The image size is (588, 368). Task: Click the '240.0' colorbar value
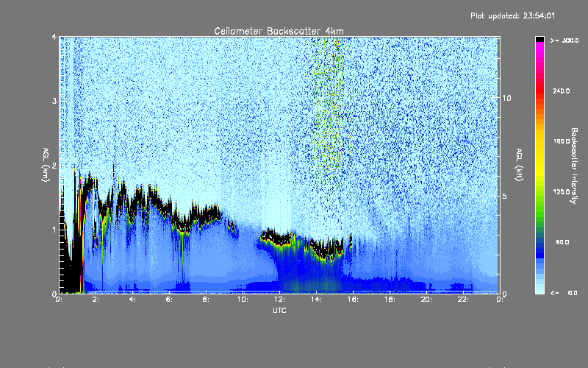click(x=562, y=91)
